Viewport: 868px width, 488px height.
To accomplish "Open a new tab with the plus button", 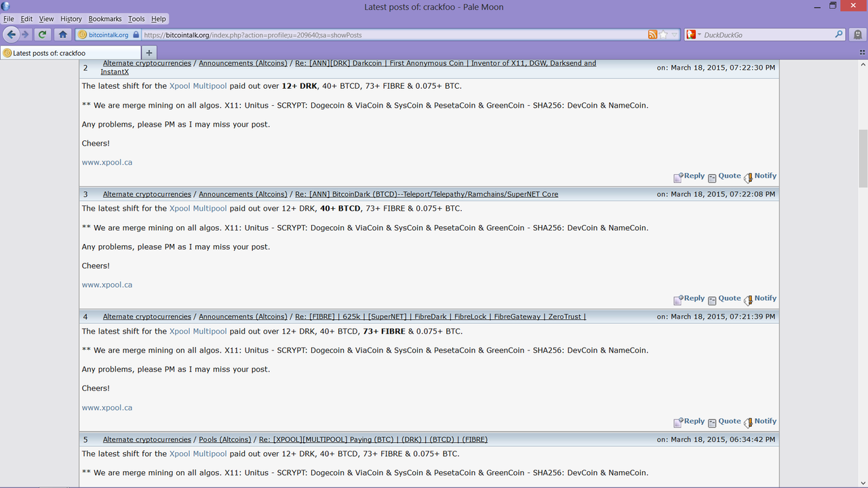I will point(149,53).
